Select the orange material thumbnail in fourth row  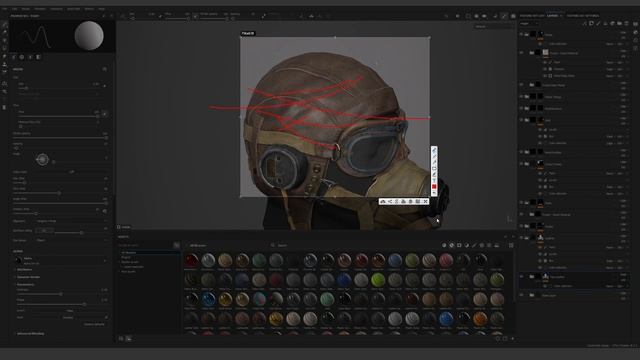(x=480, y=318)
